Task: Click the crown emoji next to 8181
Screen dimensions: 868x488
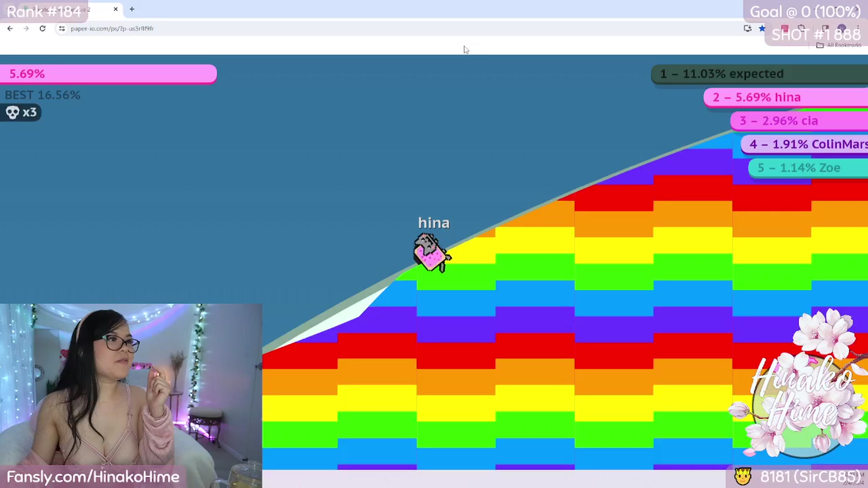Action: click(x=743, y=476)
